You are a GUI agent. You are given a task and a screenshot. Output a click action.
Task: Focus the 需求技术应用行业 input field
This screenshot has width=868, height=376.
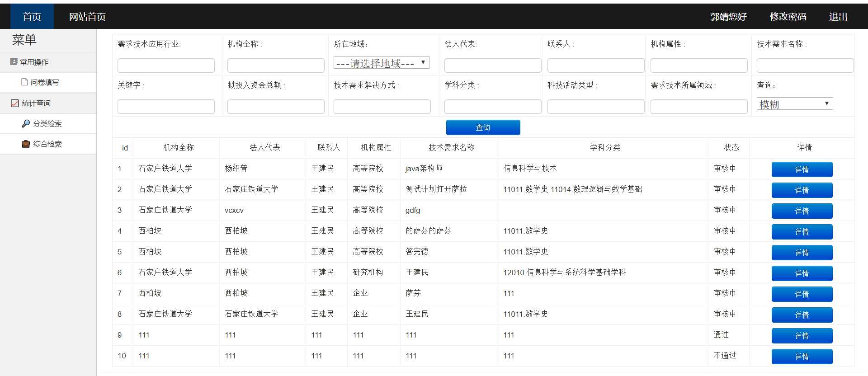(166, 66)
